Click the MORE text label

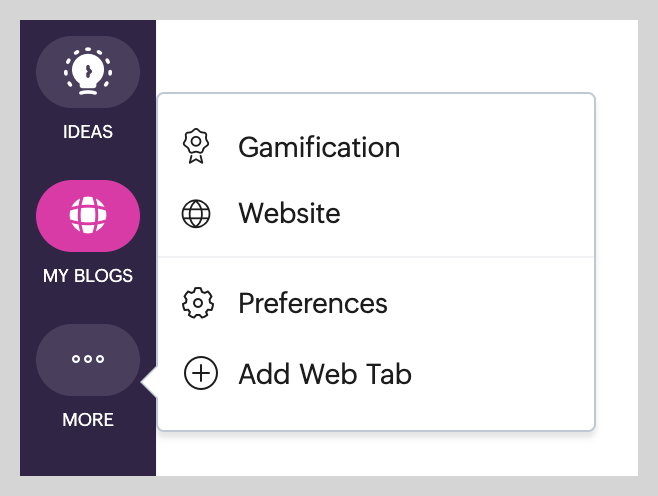(x=88, y=420)
